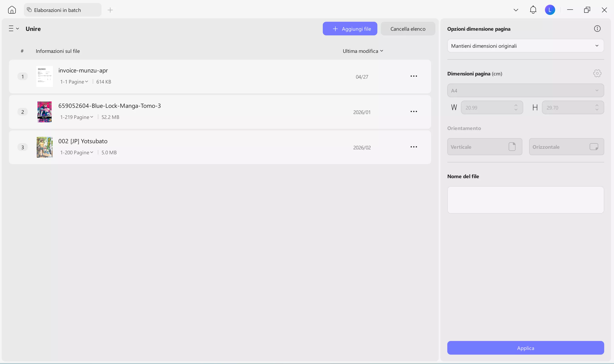Click the height field showing 29.70
The image size is (614, 364).
click(573, 107)
